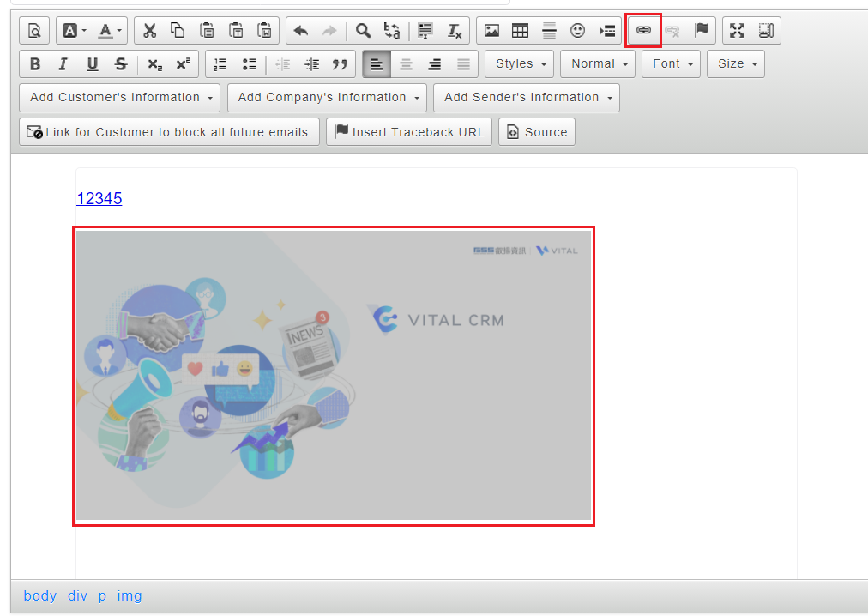Screen dimensions: 868x616
Task: Toggle superscript formatting
Action: click(184, 64)
